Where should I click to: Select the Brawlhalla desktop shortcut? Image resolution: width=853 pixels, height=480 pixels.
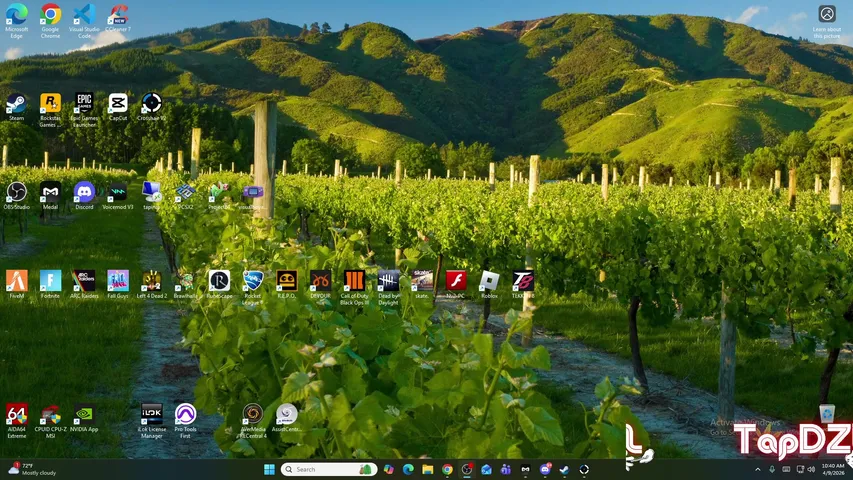click(x=186, y=284)
